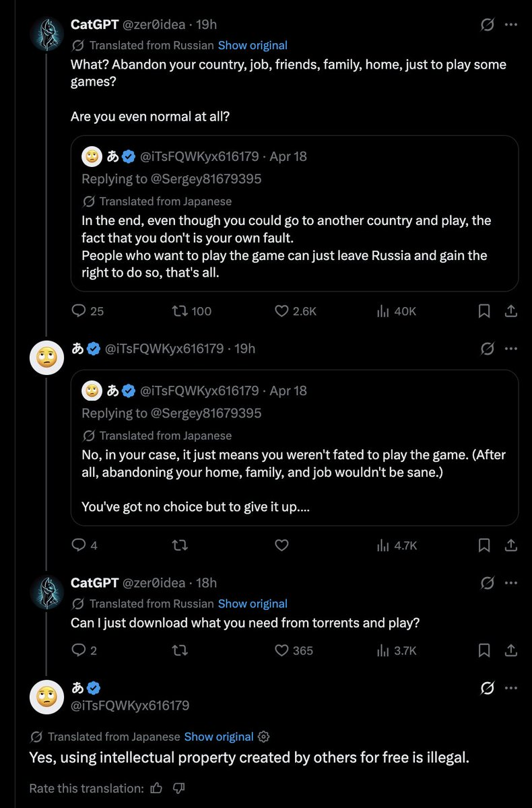This screenshot has width=532, height=808.
Task: Open more options on the 18h CatGPT tweet
Action: click(511, 582)
